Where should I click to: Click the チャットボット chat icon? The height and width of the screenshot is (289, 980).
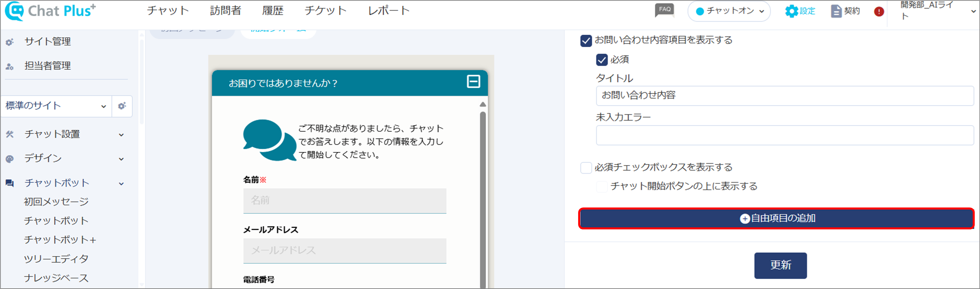(9, 183)
